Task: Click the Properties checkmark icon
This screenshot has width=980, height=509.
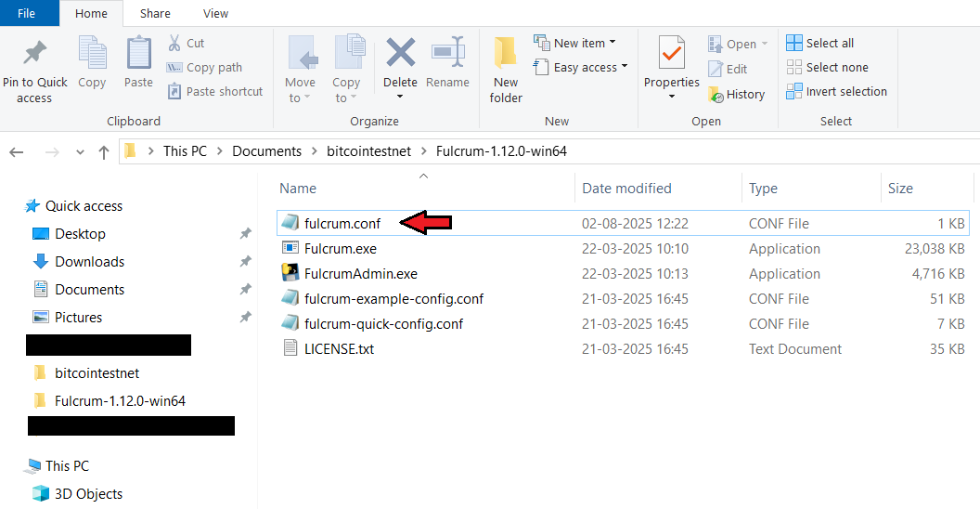Action: [672, 53]
